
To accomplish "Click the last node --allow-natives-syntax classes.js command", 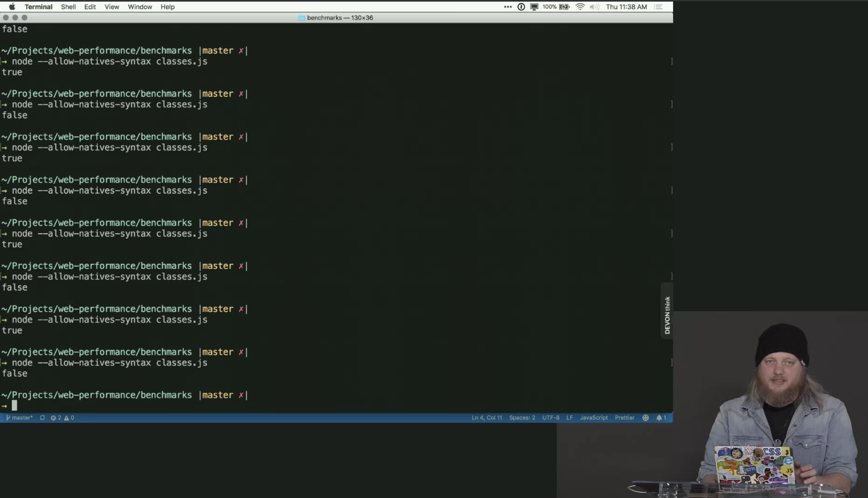I will [x=110, y=363].
